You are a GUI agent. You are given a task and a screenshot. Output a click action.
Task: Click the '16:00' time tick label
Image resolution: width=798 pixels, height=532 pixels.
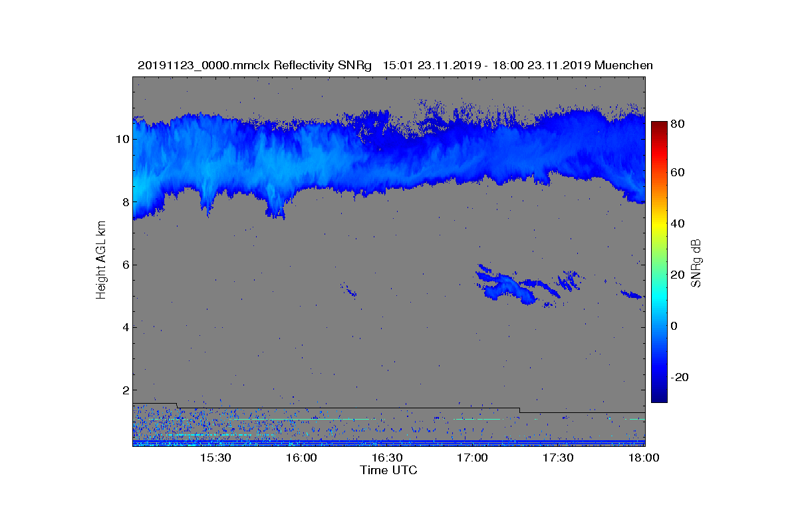tap(301, 458)
